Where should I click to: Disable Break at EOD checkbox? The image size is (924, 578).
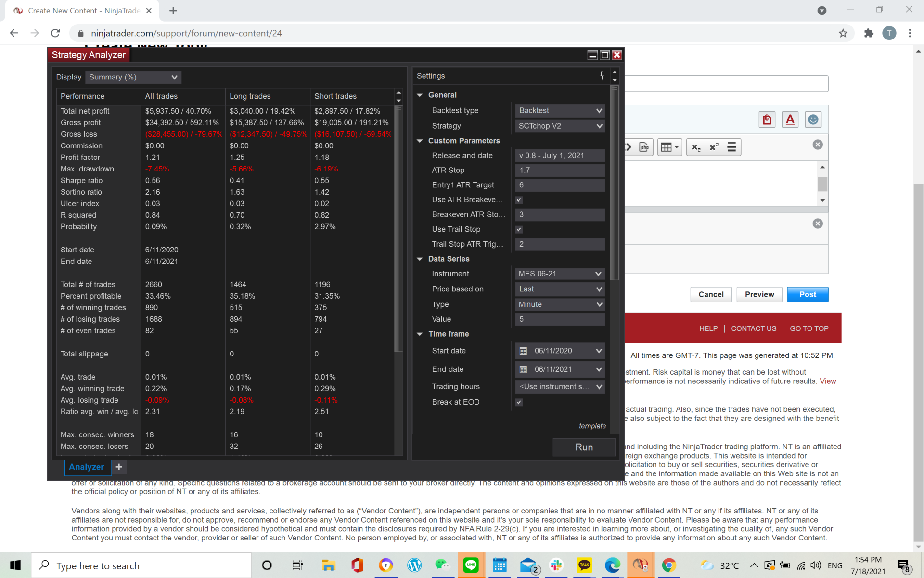click(x=519, y=402)
